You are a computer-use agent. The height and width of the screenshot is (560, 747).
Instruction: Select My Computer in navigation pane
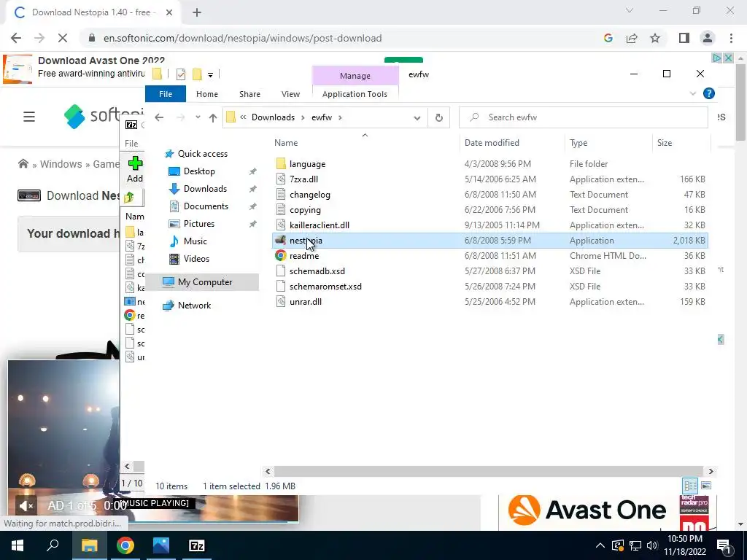coord(205,282)
